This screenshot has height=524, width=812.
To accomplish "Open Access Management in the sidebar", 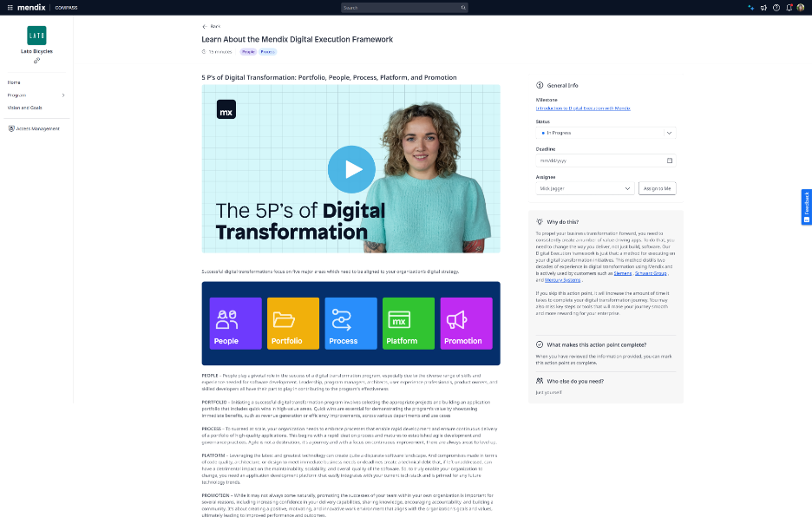I will coord(37,128).
